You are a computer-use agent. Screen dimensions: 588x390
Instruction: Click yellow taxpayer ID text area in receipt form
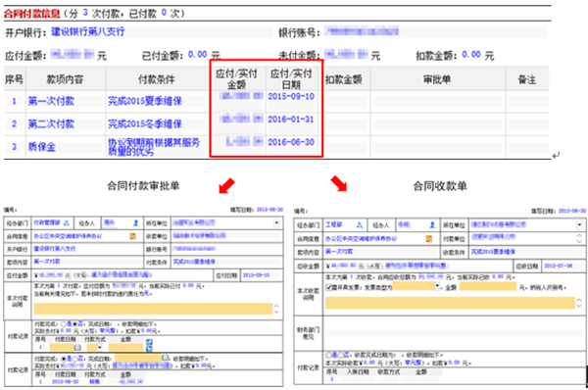pos(450,303)
